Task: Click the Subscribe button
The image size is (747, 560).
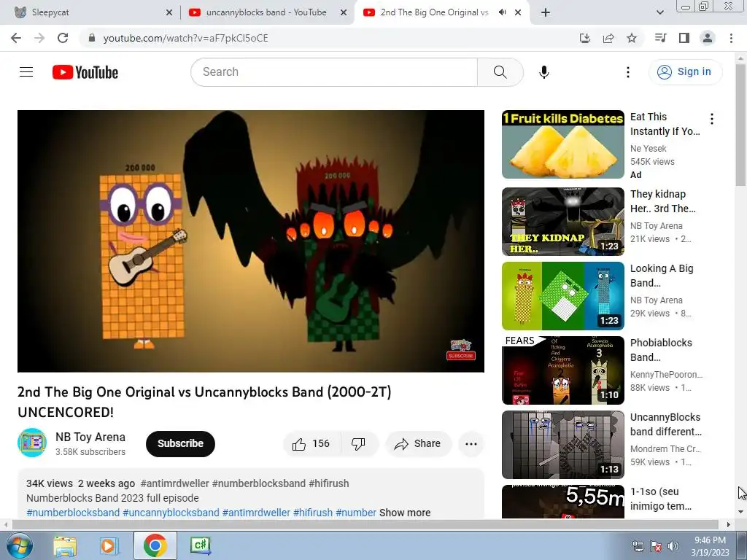Action: click(x=180, y=444)
